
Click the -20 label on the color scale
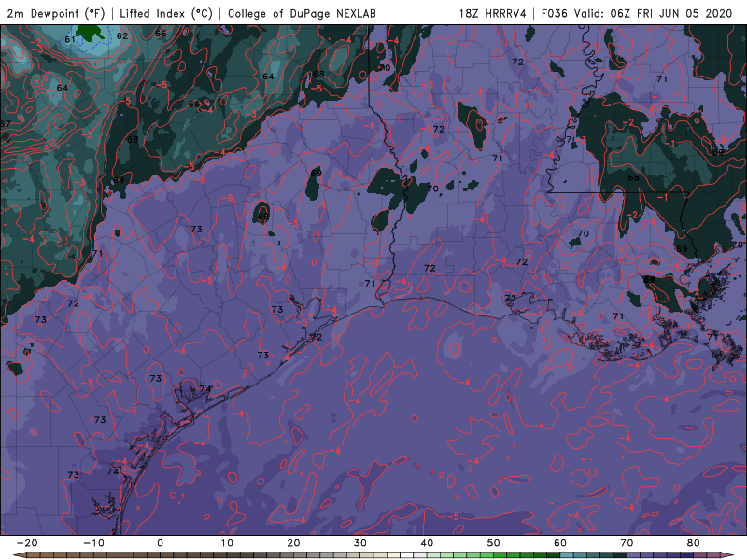pos(27,543)
